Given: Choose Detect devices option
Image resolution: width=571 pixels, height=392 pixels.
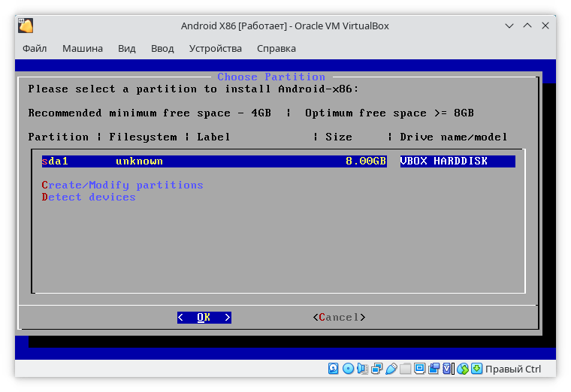Looking at the screenshot, I should click(x=89, y=198).
